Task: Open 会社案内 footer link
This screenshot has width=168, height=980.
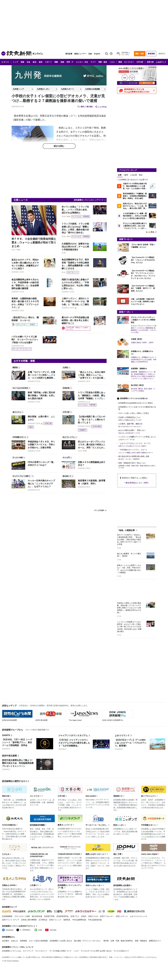Action: pos(5,941)
